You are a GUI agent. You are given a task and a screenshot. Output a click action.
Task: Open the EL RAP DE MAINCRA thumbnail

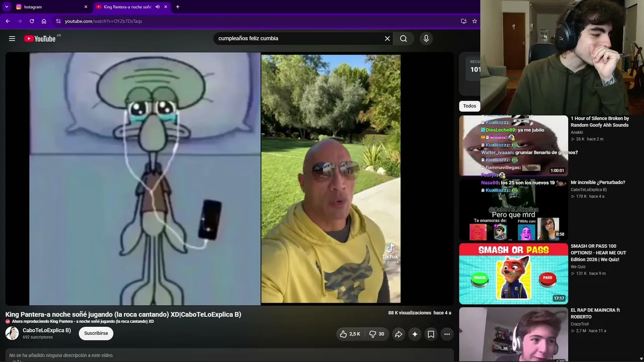513,334
